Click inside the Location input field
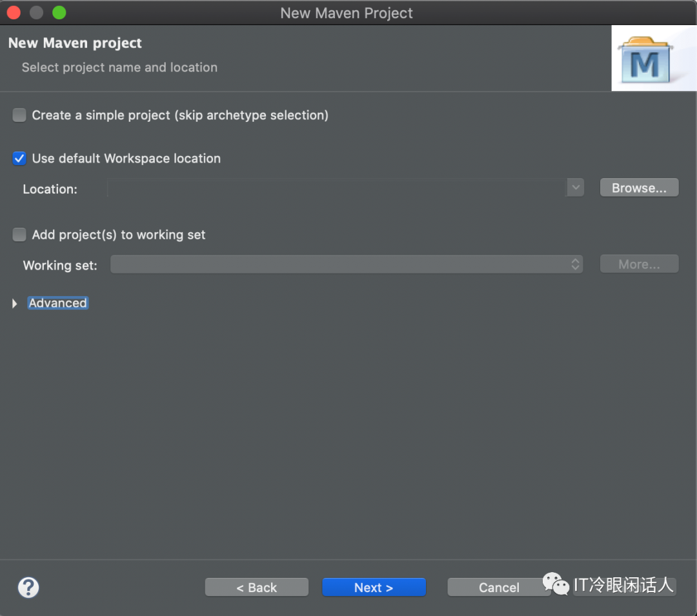This screenshot has height=616, width=697. click(x=337, y=188)
